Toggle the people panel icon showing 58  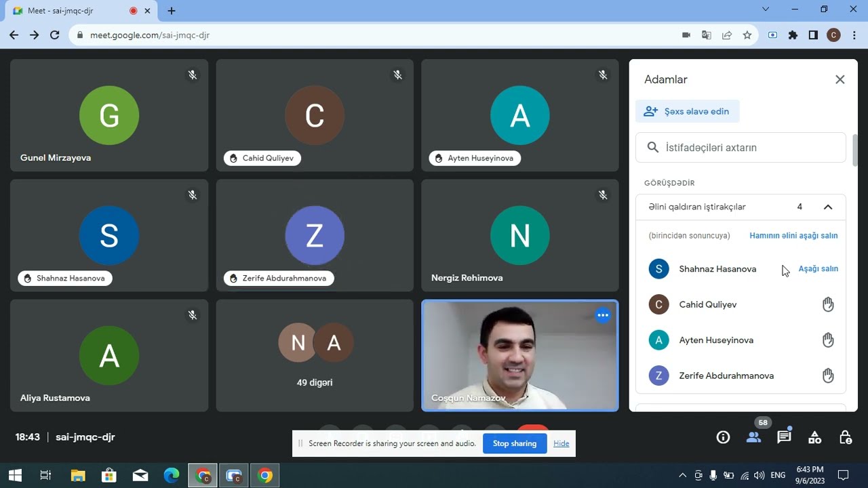pos(754,437)
